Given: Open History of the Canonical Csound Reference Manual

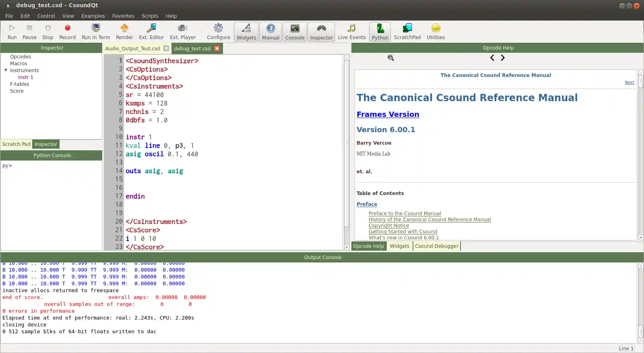Looking at the screenshot, I should click(x=429, y=220).
